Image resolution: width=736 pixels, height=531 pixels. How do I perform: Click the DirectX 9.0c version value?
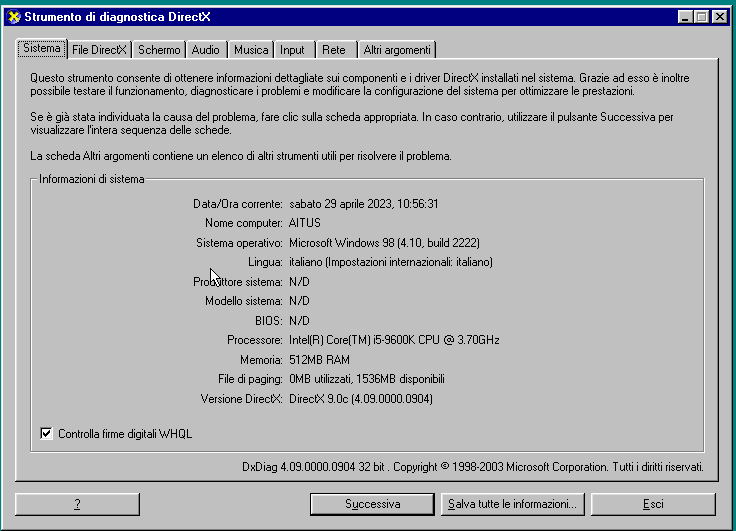pos(361,399)
